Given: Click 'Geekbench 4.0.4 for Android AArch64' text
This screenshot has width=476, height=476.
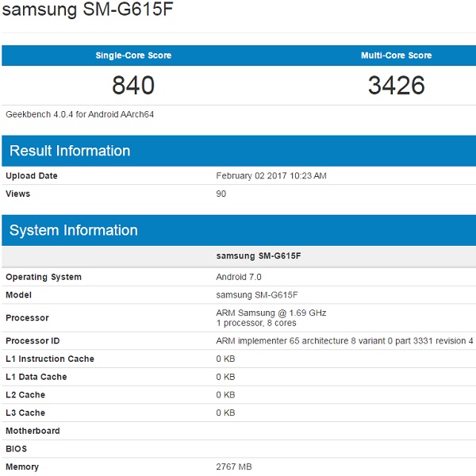Looking at the screenshot, I should (x=80, y=114).
